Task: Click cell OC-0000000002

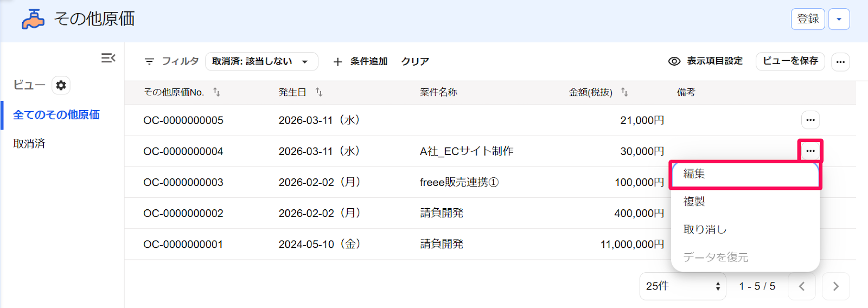Action: point(183,213)
